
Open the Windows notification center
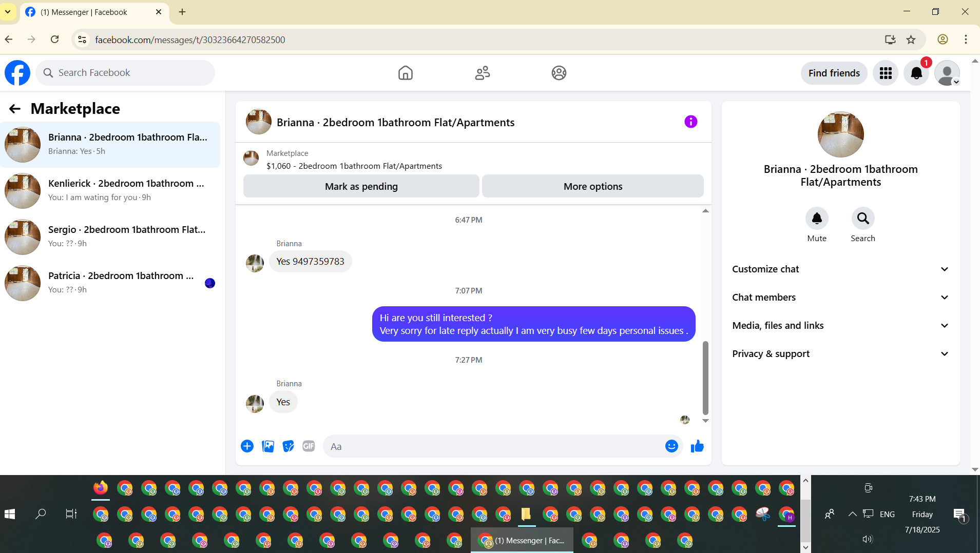959,515
